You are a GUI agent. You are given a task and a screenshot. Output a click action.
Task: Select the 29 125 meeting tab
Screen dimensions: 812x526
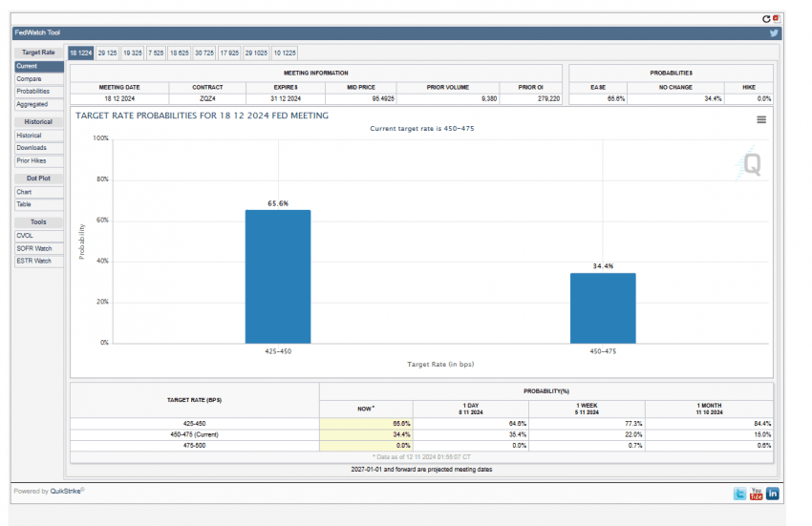pyautogui.click(x=107, y=53)
